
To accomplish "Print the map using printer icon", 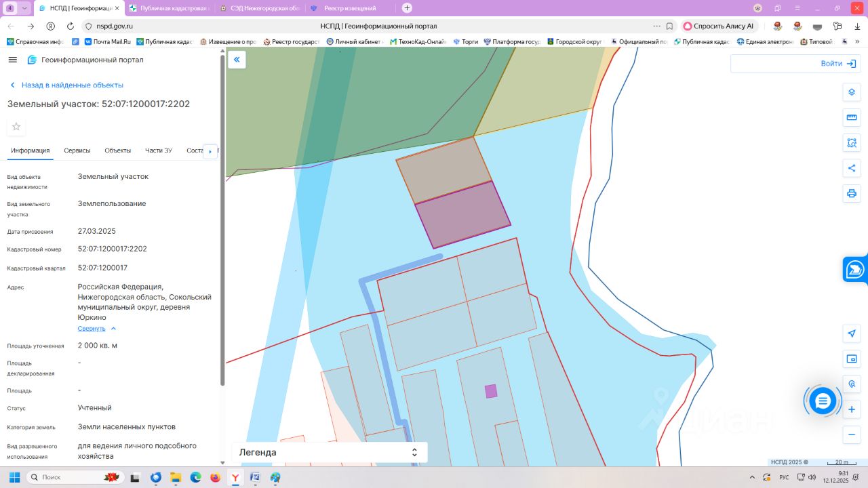I will pos(852,193).
